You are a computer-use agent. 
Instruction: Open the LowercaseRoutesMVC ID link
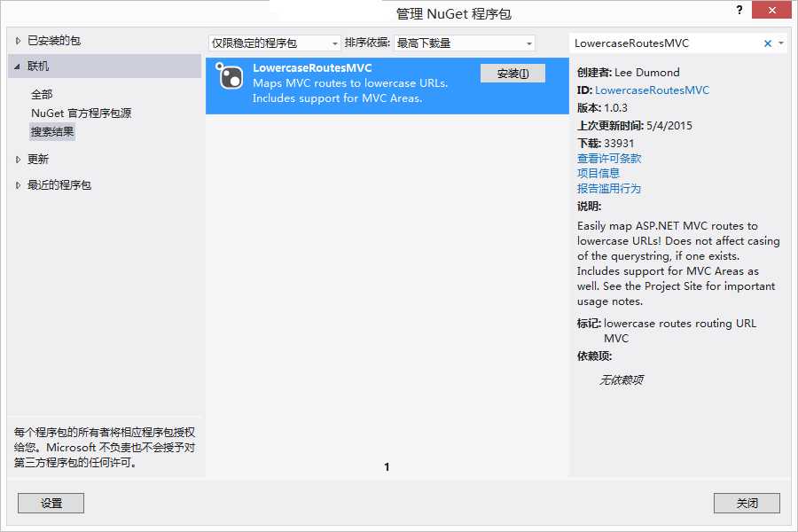pos(652,90)
